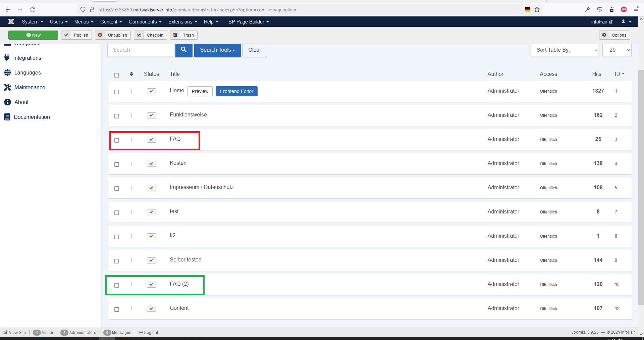
Task: Click the Joomla logo icon
Action: click(x=11, y=21)
